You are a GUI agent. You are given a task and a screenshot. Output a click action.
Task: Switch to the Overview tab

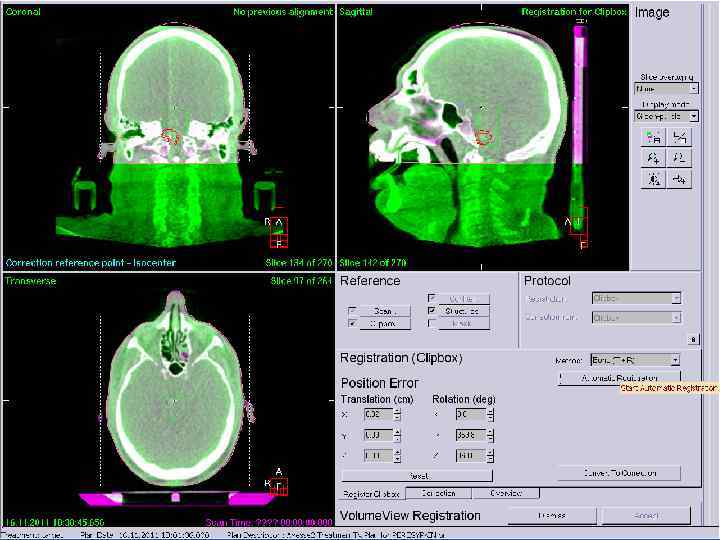505,493
